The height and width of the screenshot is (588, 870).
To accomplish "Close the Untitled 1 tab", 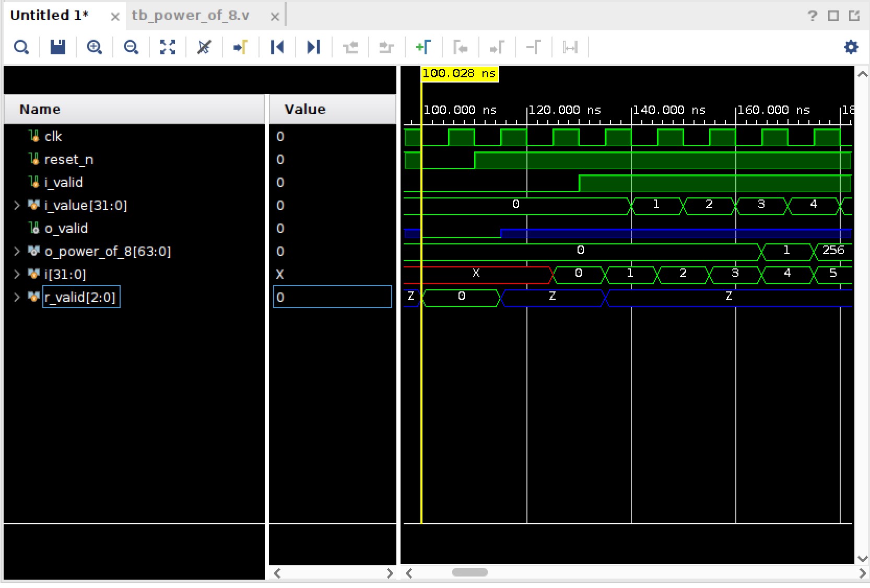I will tap(115, 17).
